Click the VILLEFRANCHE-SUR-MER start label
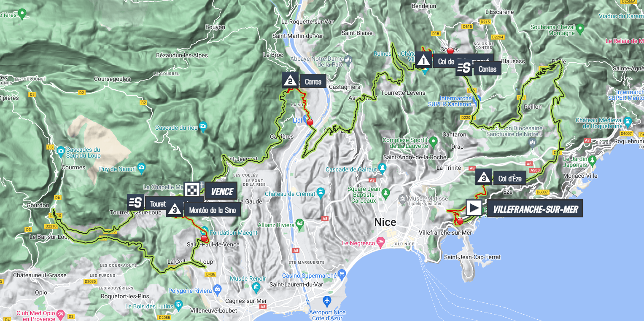This screenshot has height=321, width=644. [535, 209]
